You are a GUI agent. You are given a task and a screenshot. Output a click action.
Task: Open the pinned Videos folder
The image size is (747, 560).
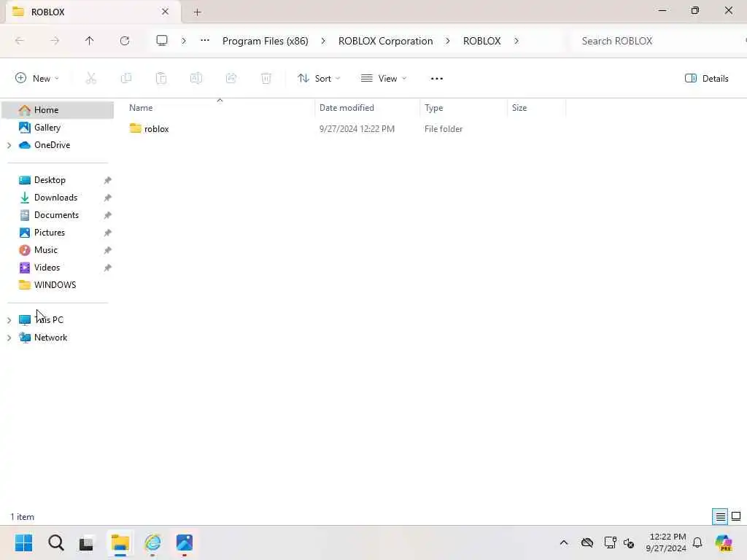point(47,268)
